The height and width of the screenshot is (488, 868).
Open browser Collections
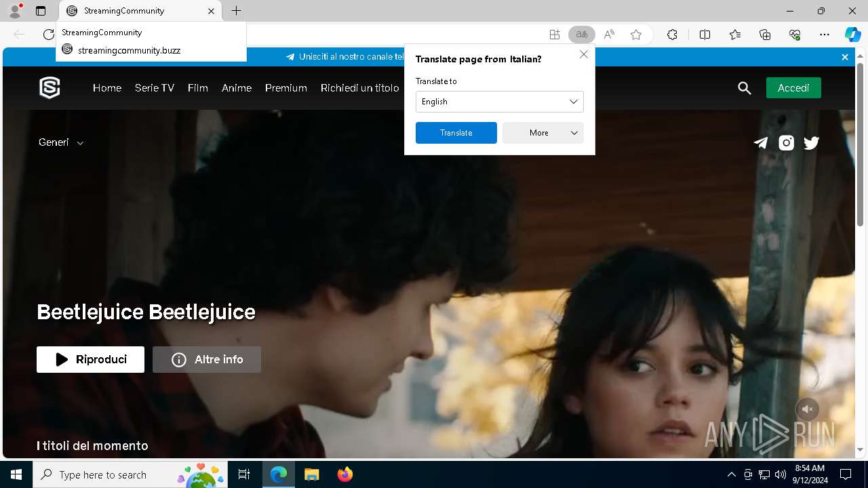coord(765,35)
